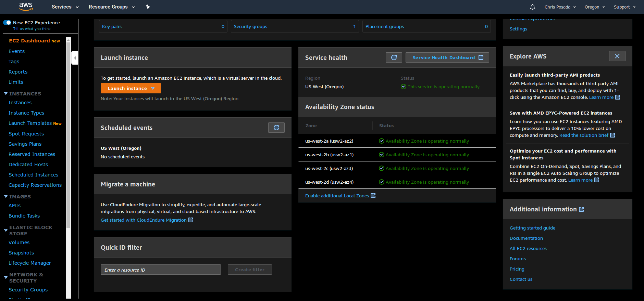This screenshot has height=301, width=644.
Task: Click green check icon for us-west-2c
Action: coord(382,168)
